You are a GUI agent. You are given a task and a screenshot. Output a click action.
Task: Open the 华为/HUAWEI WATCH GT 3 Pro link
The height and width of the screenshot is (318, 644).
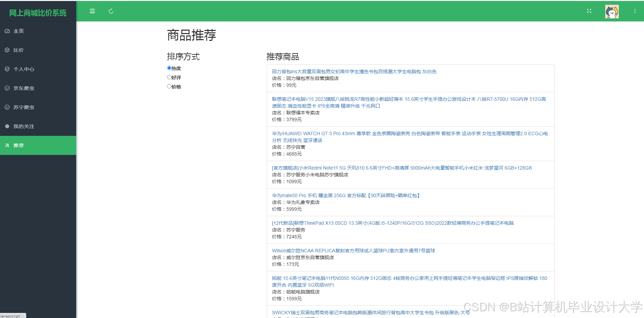coord(410,137)
